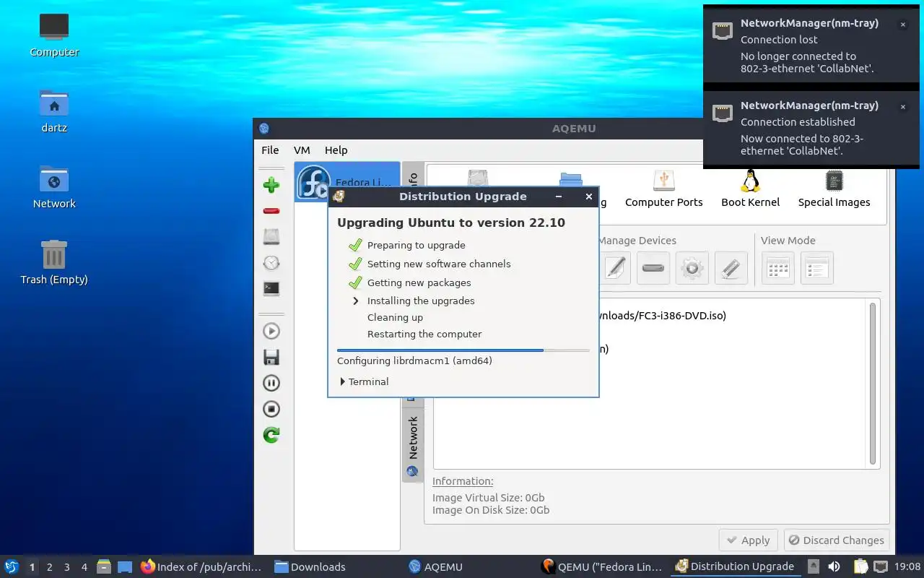The image size is (924, 578).
Task: Open the Special Images section
Action: pos(834,189)
